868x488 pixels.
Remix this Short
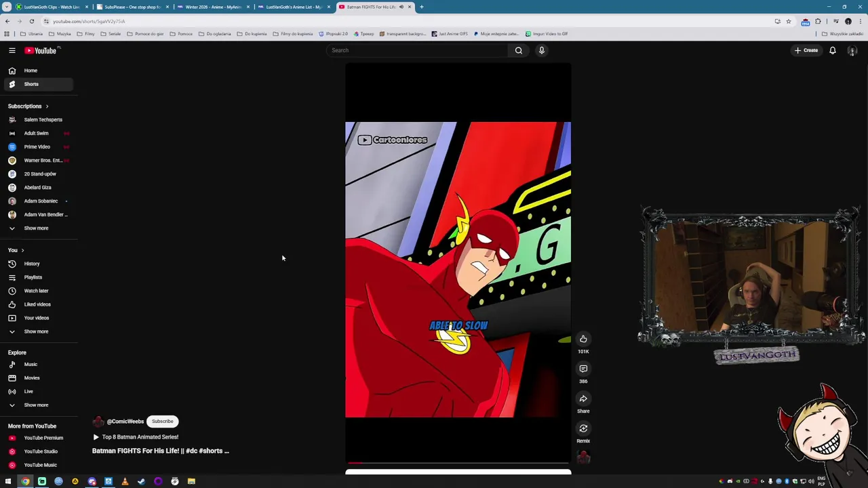tap(583, 428)
